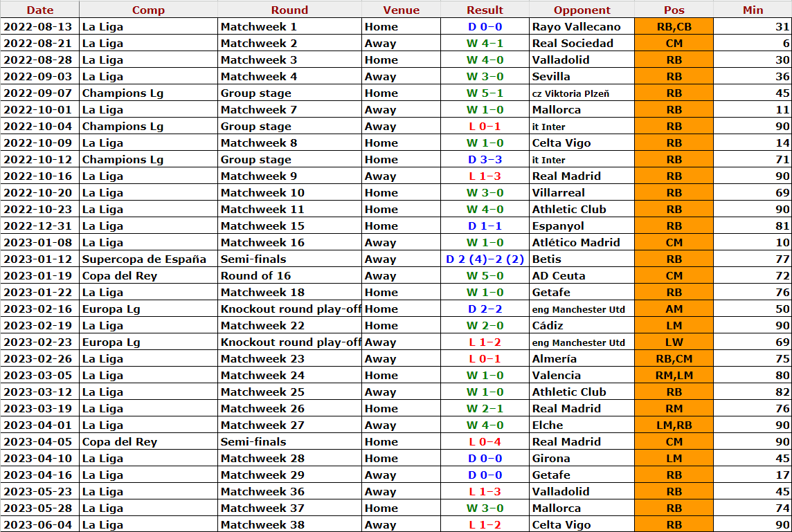This screenshot has height=532, width=792.
Task: Select the LM,RB position cell
Action: [674, 425]
